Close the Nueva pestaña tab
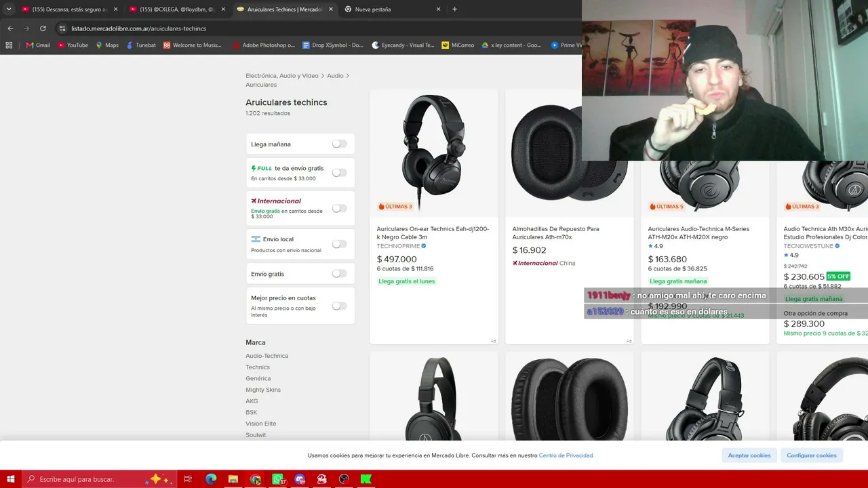 tap(438, 9)
